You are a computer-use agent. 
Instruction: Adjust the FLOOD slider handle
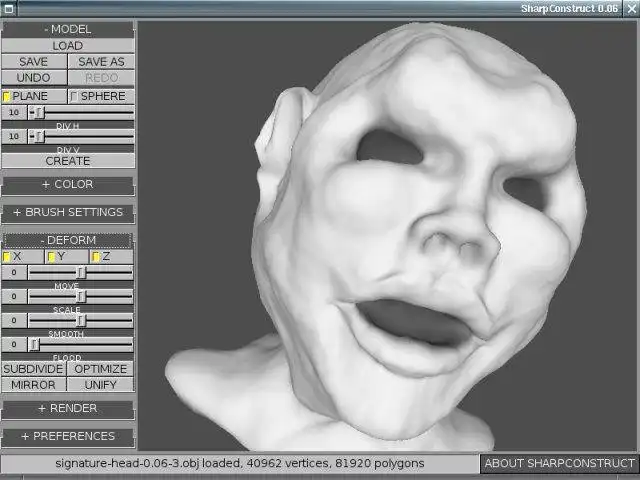click(35, 345)
